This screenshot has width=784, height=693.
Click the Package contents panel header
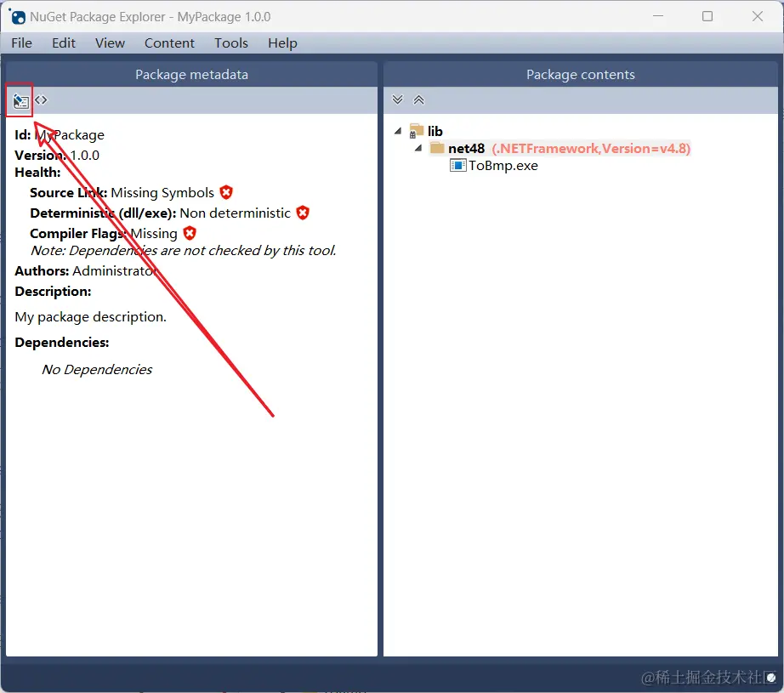(581, 75)
